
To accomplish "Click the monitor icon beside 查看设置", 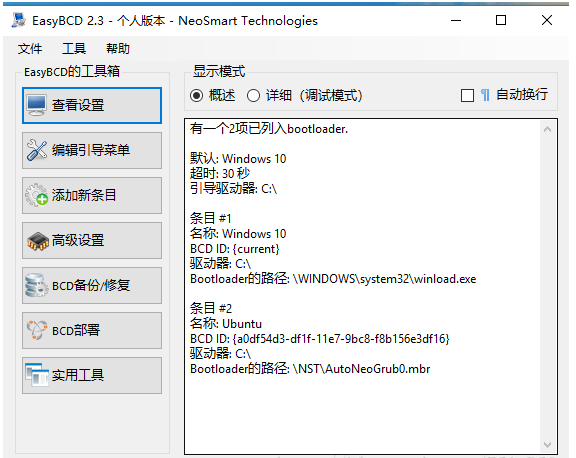I will [x=36, y=105].
